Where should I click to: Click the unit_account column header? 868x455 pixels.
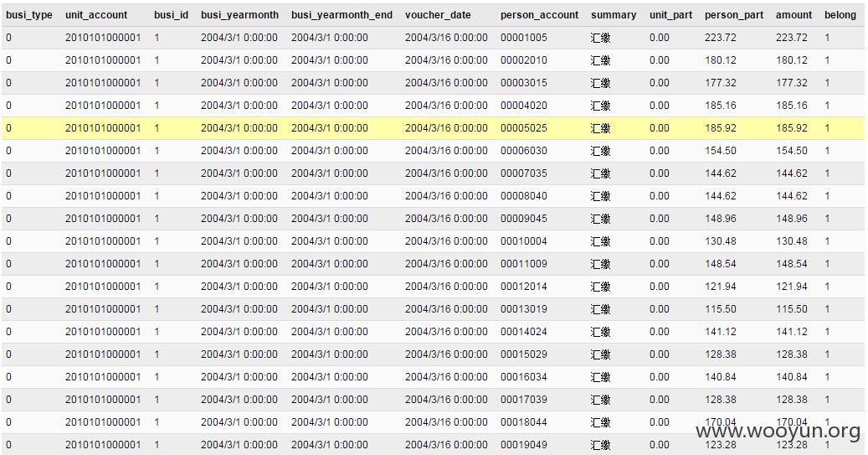(x=96, y=15)
